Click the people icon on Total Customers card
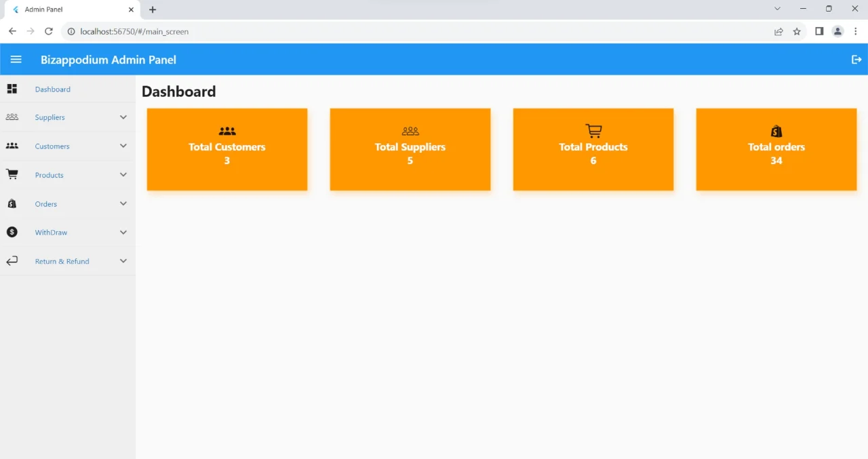 pos(227,132)
